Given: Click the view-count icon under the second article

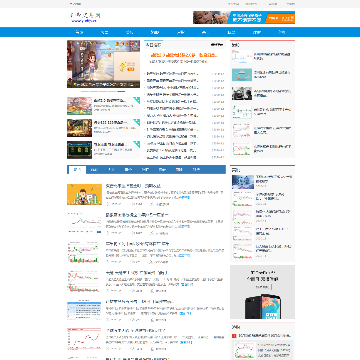Looking at the screenshot, I should [108, 233].
